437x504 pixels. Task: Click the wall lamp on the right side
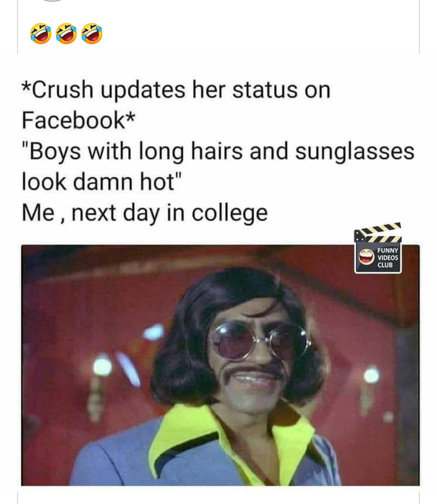point(371,375)
